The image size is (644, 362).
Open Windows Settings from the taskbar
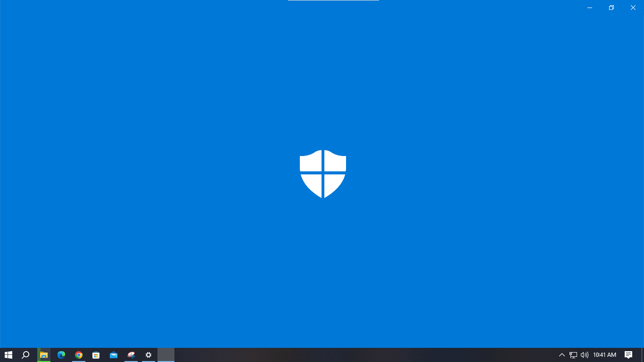pos(148,355)
